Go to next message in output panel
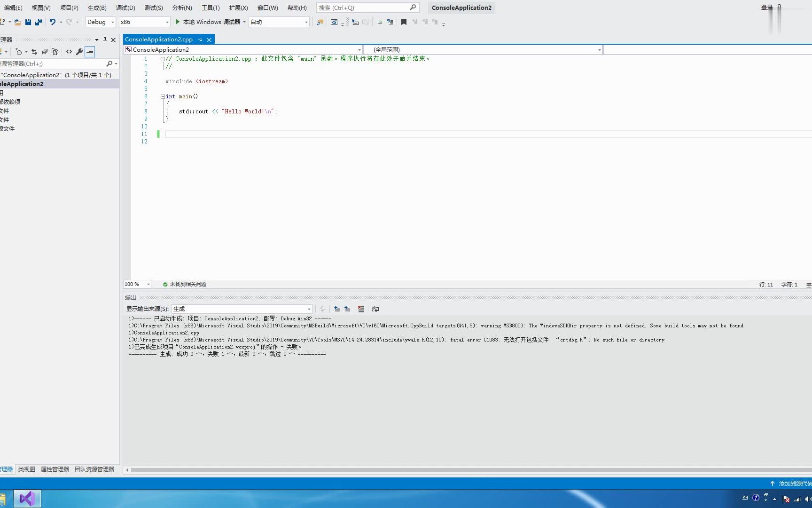 click(x=347, y=309)
